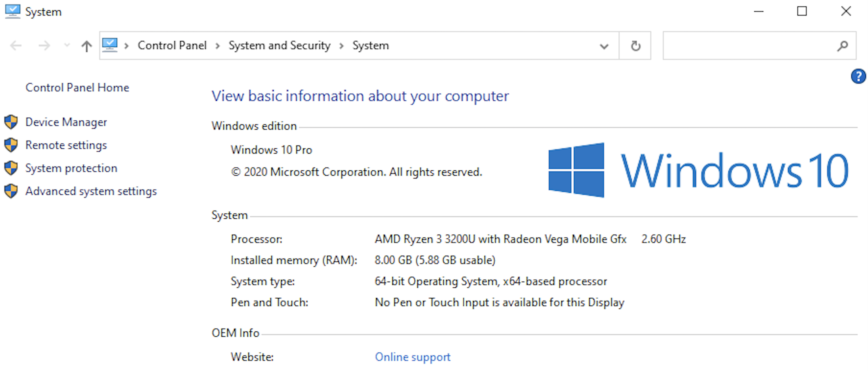Open the Online support website link
Screen dimensions: 868x371
(x=413, y=357)
